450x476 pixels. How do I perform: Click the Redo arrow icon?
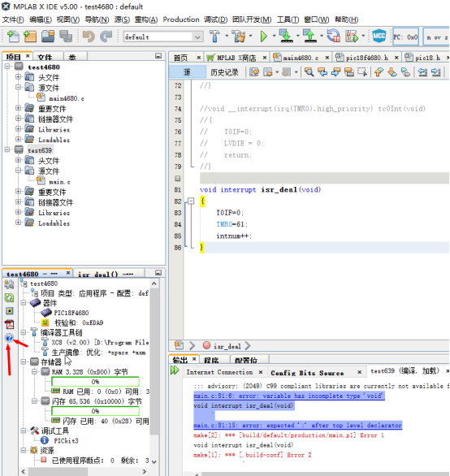point(106,37)
